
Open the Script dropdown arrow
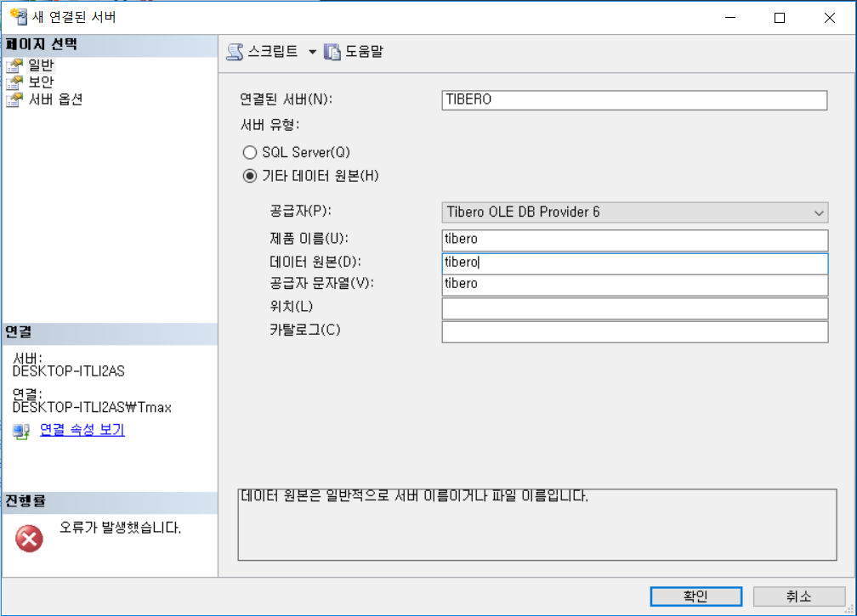click(x=312, y=52)
